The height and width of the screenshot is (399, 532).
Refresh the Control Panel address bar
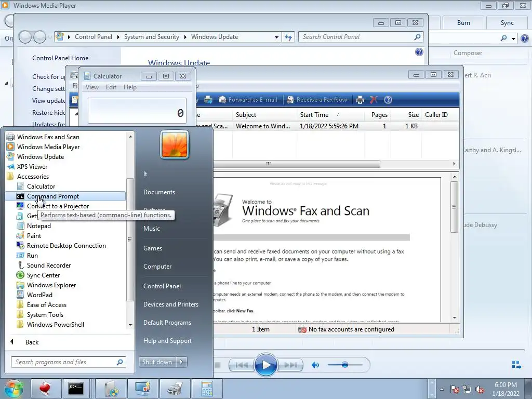click(x=288, y=37)
